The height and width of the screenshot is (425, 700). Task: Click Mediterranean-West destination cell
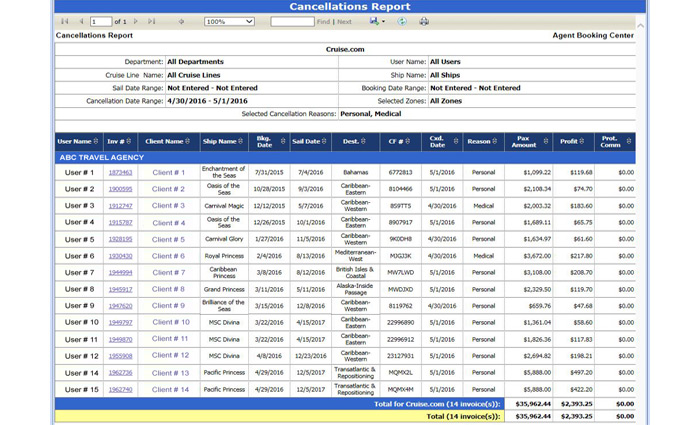point(356,256)
